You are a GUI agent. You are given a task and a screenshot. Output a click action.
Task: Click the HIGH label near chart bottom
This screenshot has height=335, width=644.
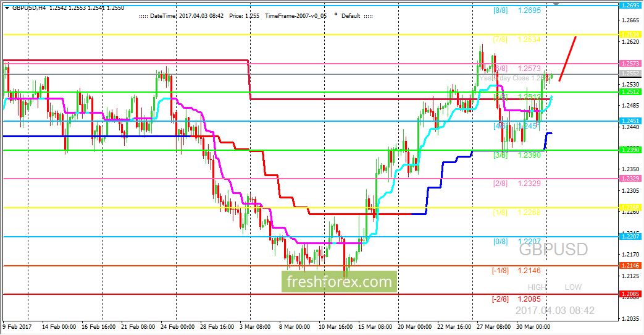537,287
